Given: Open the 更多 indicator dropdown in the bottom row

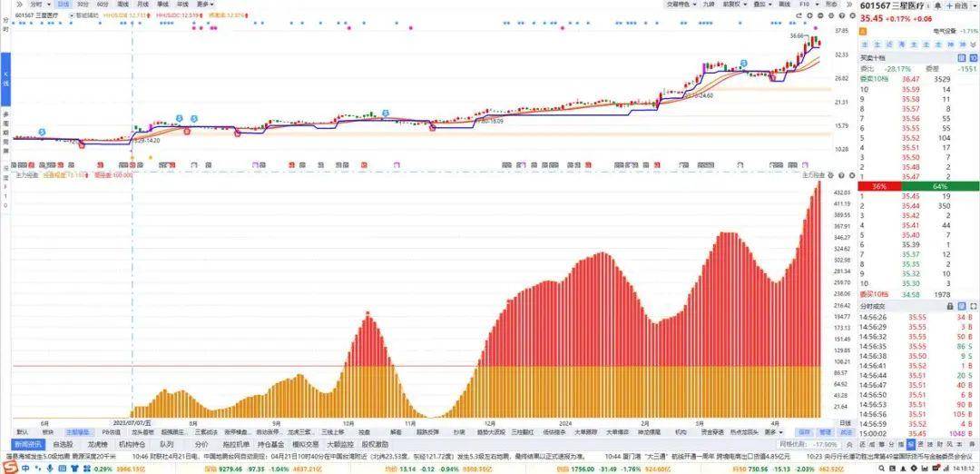Looking at the screenshot, I should click(x=772, y=431).
